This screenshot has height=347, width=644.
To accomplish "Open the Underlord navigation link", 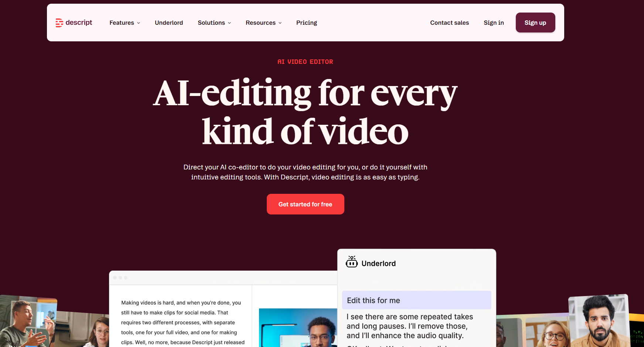I will (x=169, y=23).
